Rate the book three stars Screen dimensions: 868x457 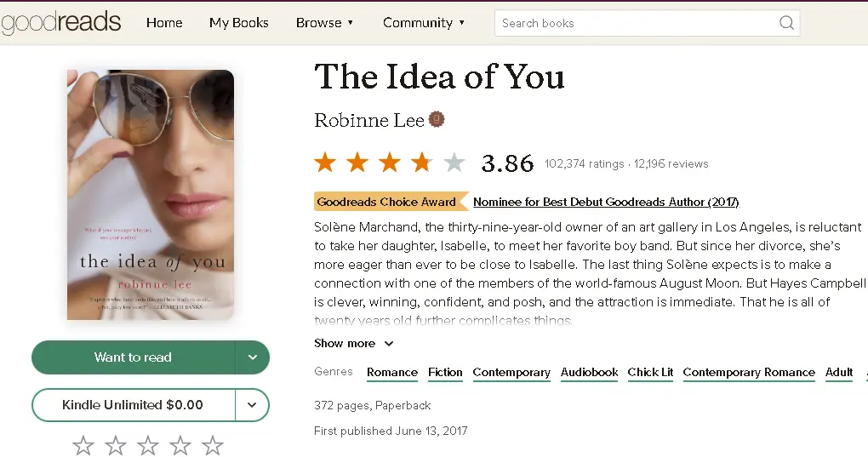[148, 445]
